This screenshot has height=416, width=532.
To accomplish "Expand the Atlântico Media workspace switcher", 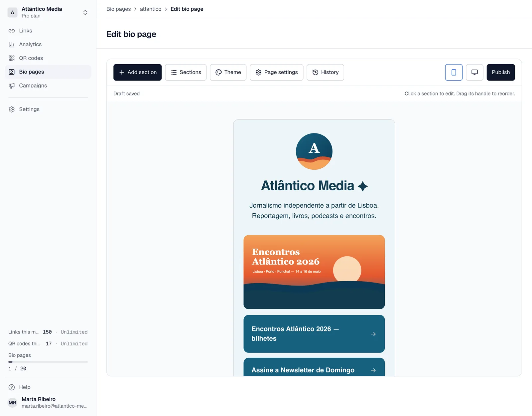I will tap(85, 12).
